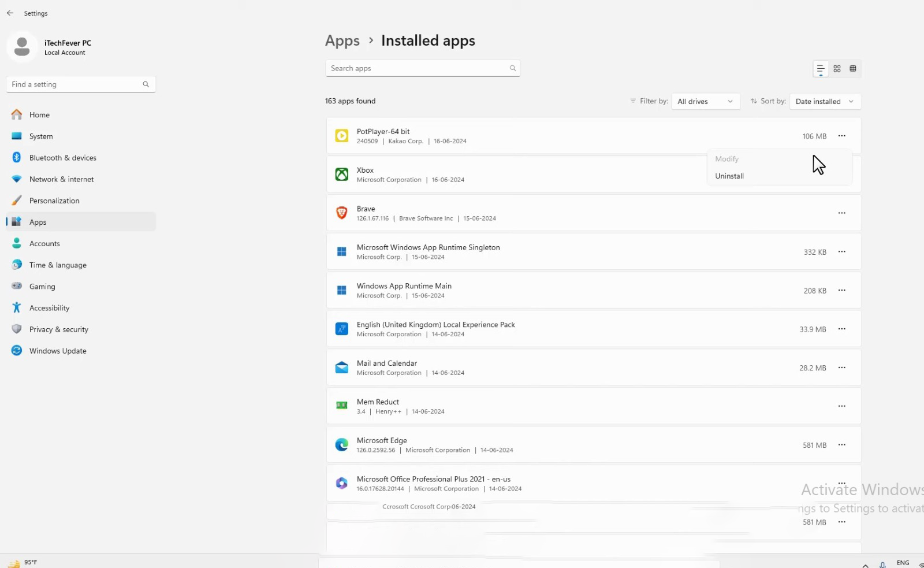Click the Microsoft Office Professional Plus icon
The image size is (924, 568).
click(x=342, y=483)
